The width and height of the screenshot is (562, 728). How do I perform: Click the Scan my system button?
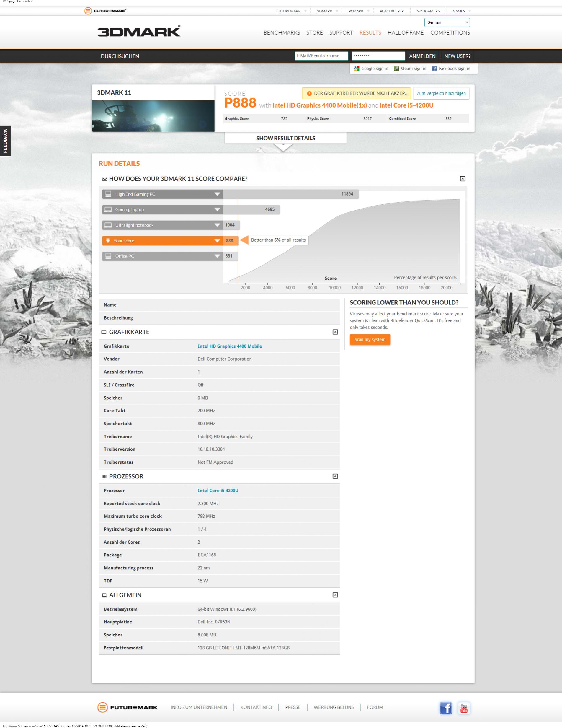click(370, 339)
